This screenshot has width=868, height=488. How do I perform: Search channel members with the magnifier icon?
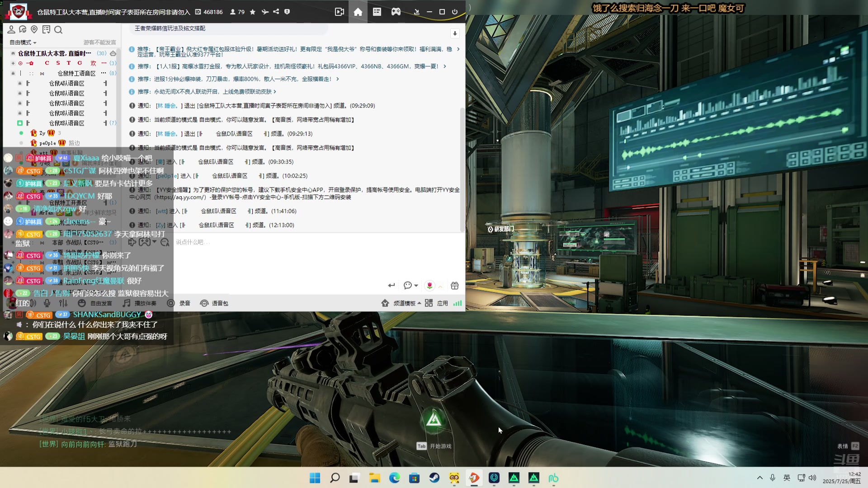(x=58, y=29)
